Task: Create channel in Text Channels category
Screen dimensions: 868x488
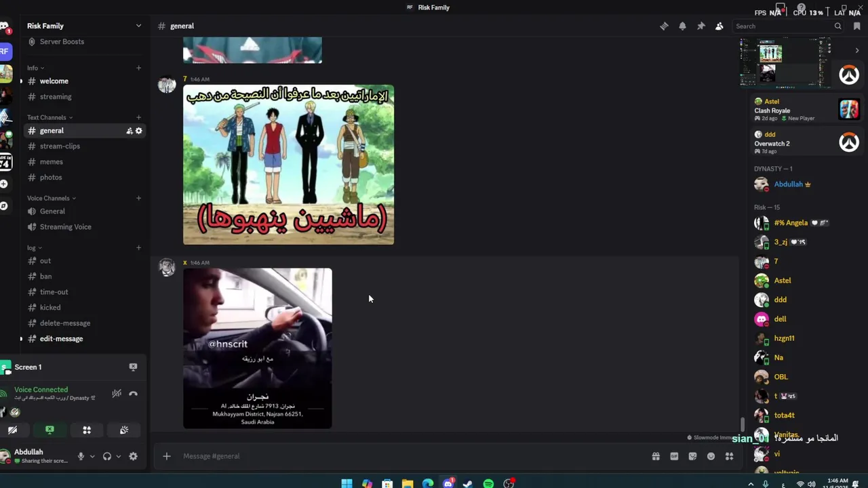Action: pyautogui.click(x=138, y=117)
